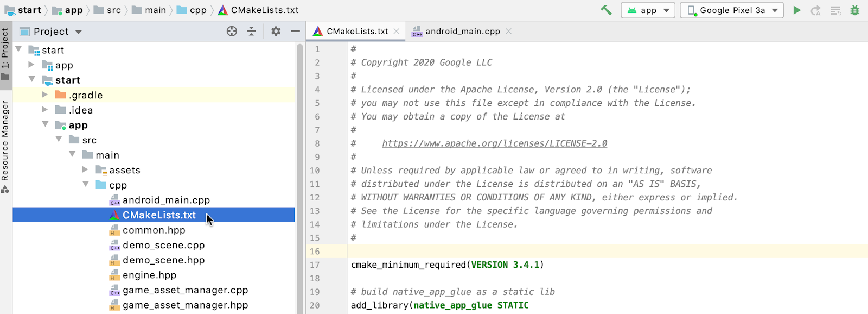The height and width of the screenshot is (314, 868).
Task: Expand the .gradle folder
Action: pos(45,95)
